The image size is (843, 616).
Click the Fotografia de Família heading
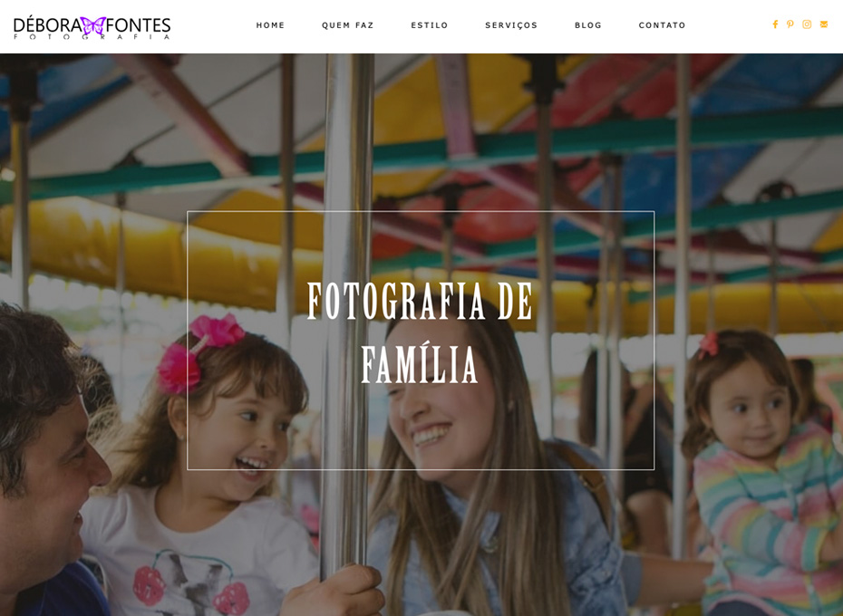pyautogui.click(x=420, y=332)
